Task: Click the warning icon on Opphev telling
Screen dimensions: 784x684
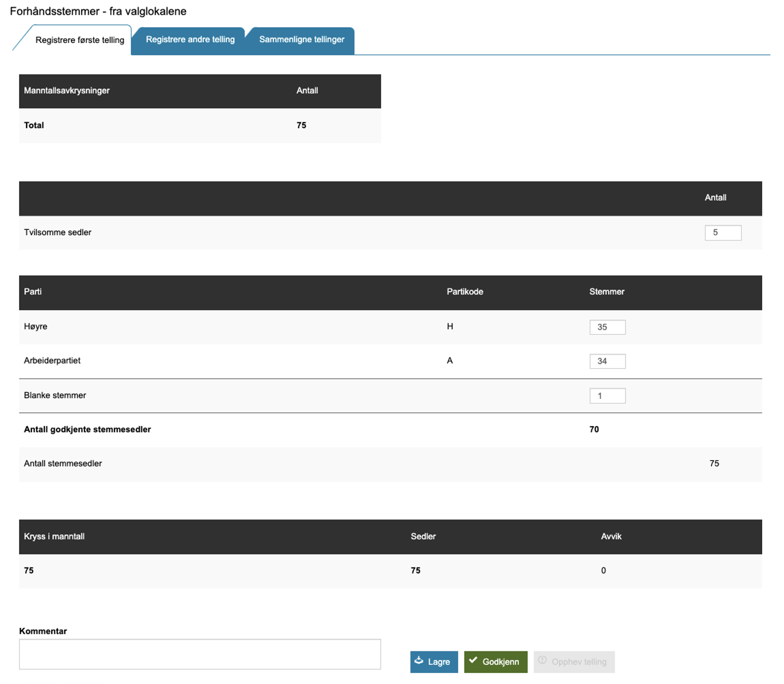Action: (x=542, y=661)
